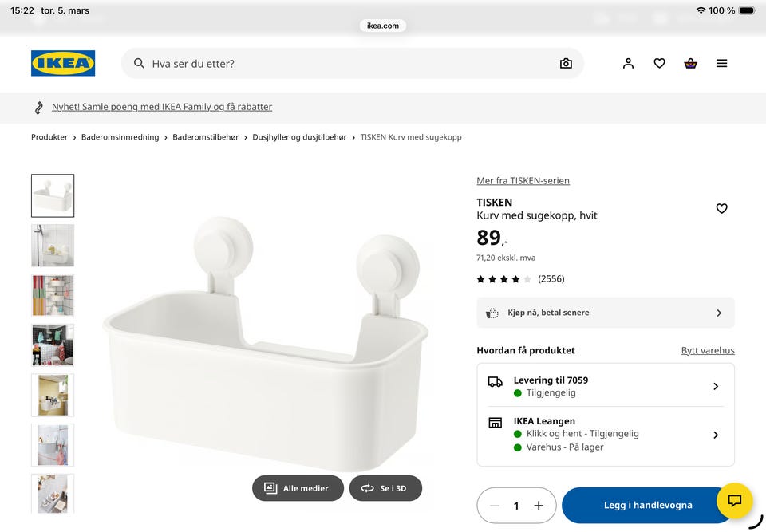Open Mer fra TISKEN-serien link

(x=523, y=181)
